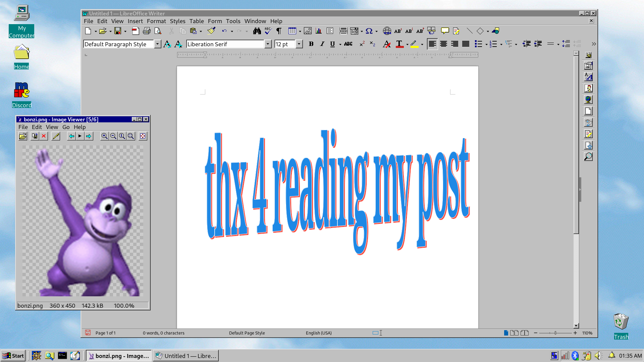Click the Open file icon in Image Viewer
Image resolution: width=644 pixels, height=362 pixels.
tap(22, 136)
